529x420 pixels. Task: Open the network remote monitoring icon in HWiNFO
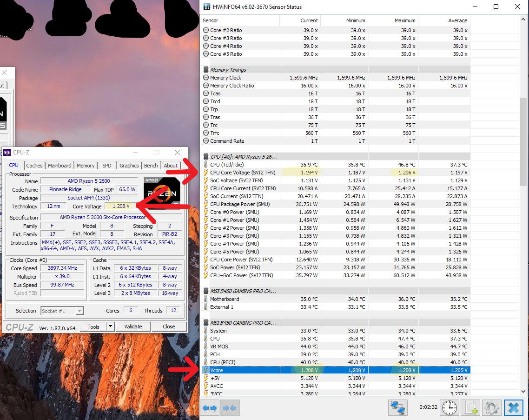coord(398,407)
